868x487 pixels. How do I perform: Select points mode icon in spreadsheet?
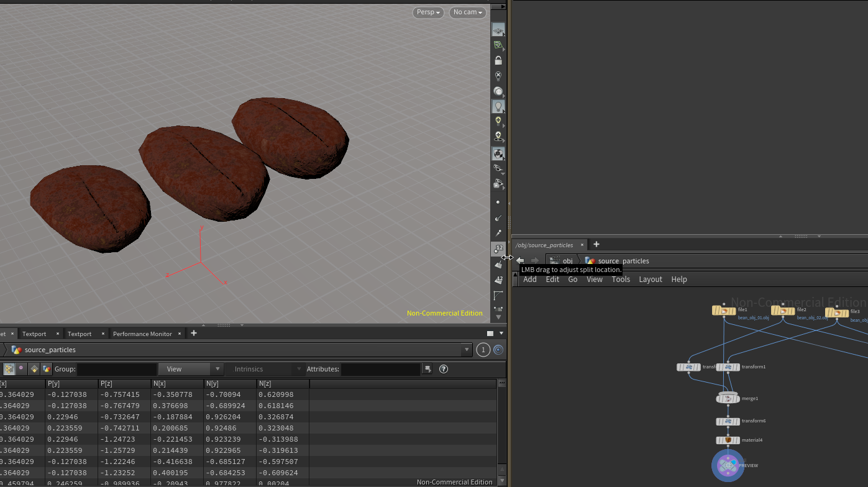tap(9, 369)
